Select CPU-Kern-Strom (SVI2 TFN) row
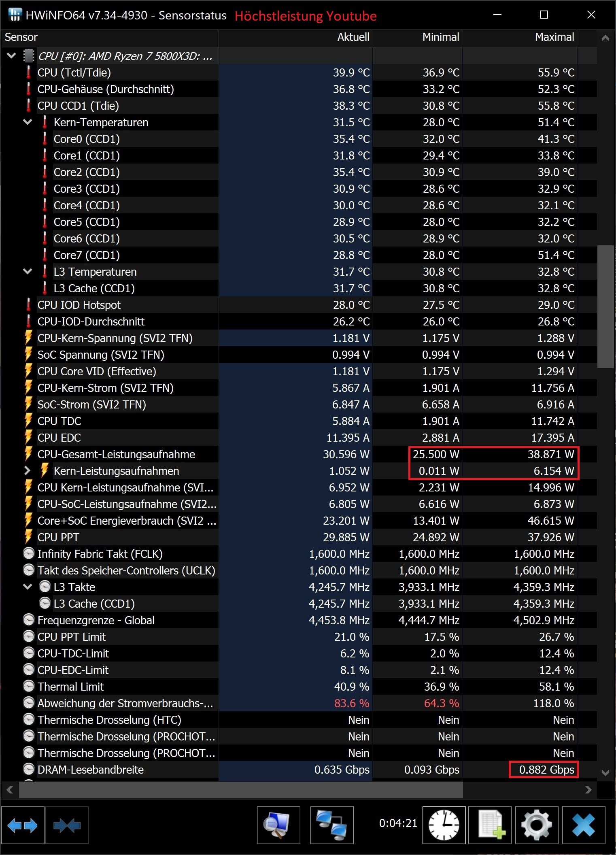616x855 pixels. click(x=299, y=388)
